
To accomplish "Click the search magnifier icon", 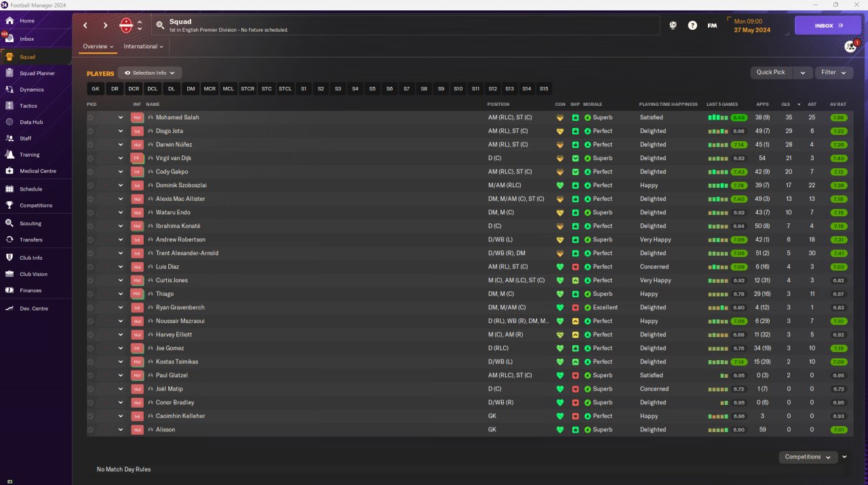I will coord(160,26).
